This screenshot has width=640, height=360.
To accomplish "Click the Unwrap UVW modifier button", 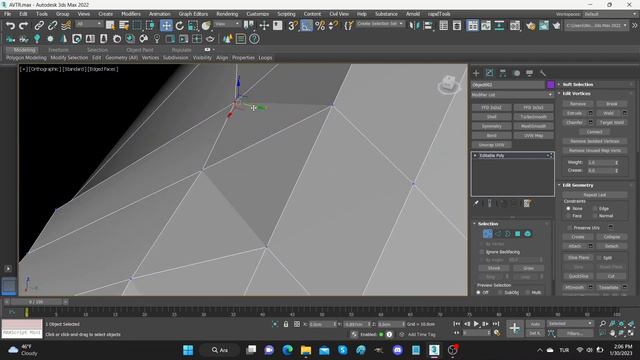I will pos(491,145).
